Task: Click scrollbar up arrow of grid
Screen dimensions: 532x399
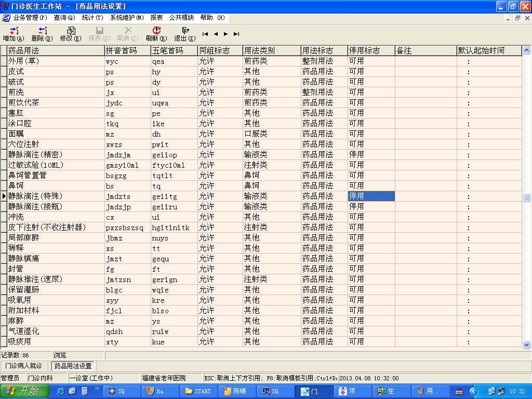Action: pos(527,50)
